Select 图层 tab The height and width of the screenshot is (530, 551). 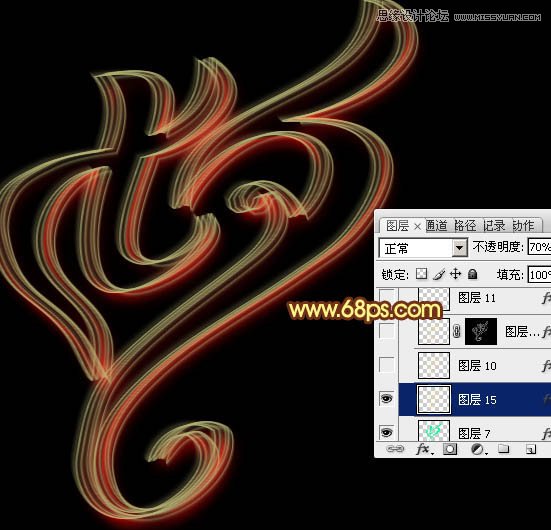[397, 226]
